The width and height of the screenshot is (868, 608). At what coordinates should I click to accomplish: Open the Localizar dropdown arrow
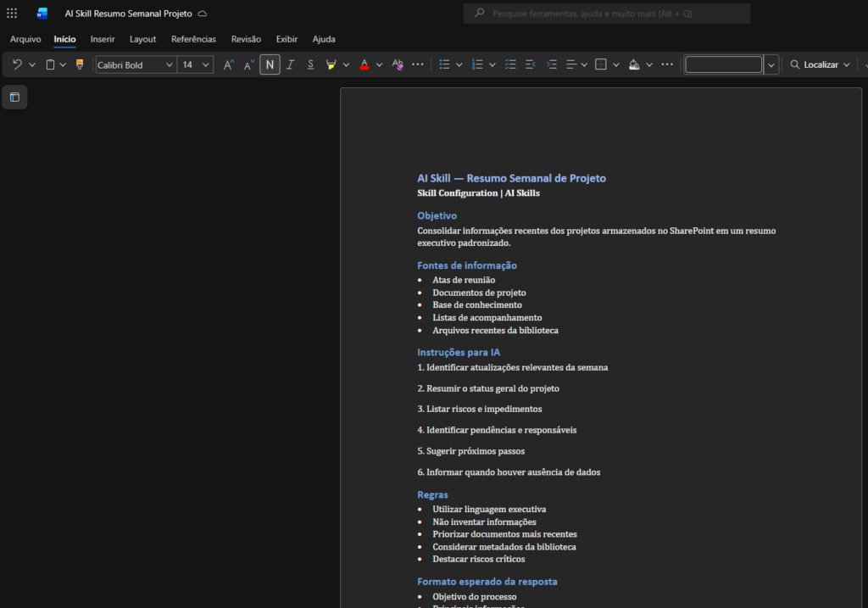(x=847, y=64)
